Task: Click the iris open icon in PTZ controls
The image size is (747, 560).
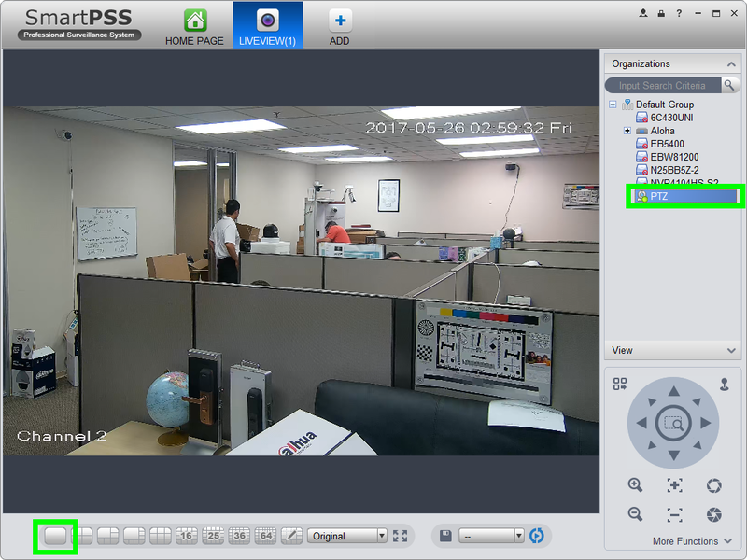Action: [x=715, y=484]
